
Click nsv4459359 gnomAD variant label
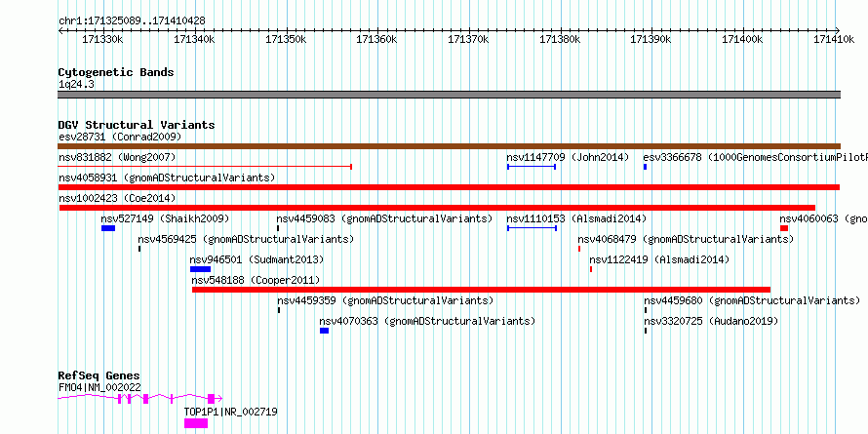pyautogui.click(x=385, y=300)
